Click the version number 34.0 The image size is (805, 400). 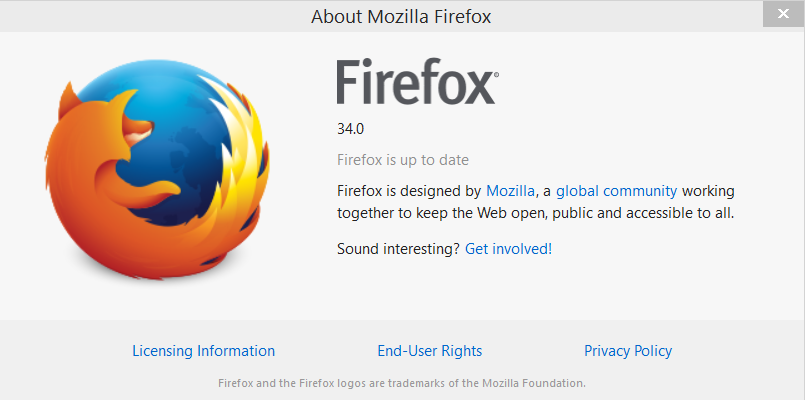pos(351,128)
